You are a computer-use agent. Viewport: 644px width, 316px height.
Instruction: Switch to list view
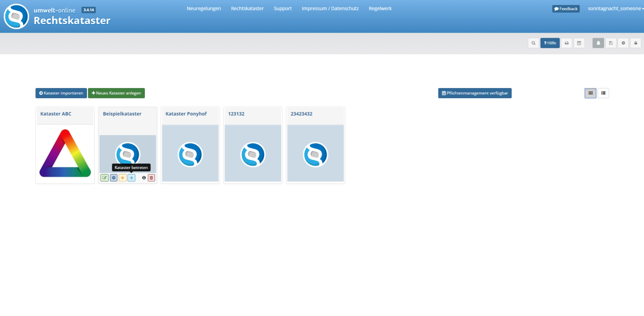coord(603,93)
